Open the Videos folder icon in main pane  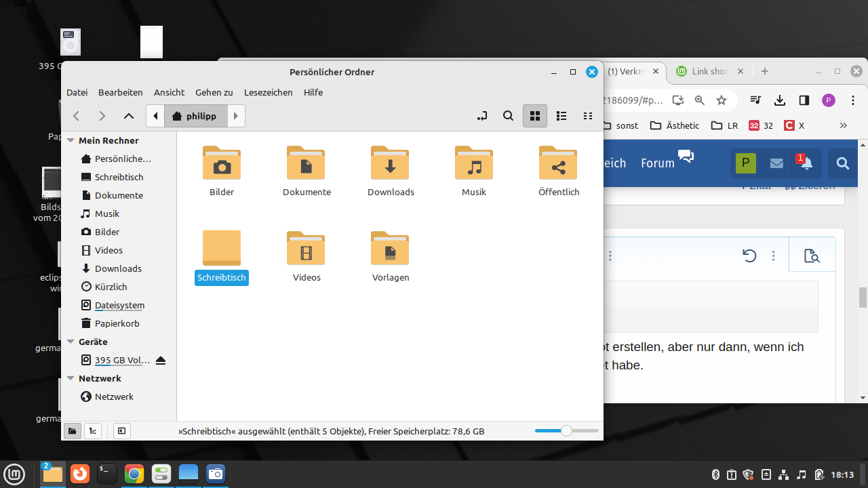(x=306, y=248)
